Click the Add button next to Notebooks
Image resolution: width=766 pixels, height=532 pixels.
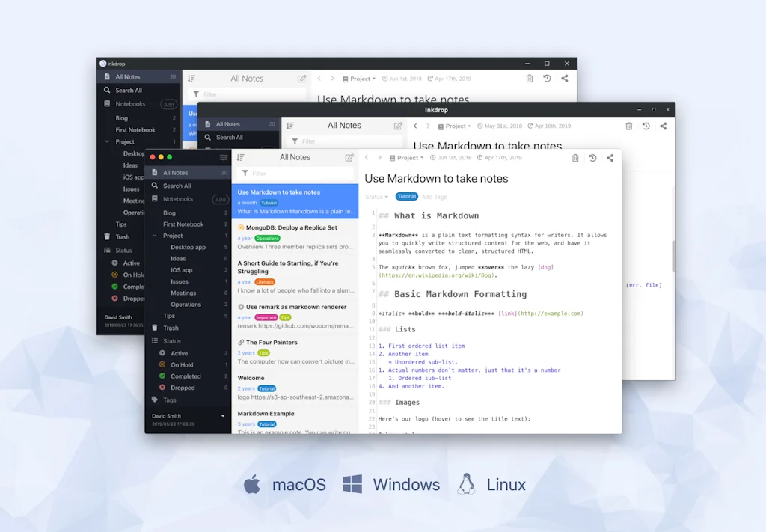pyautogui.click(x=220, y=198)
